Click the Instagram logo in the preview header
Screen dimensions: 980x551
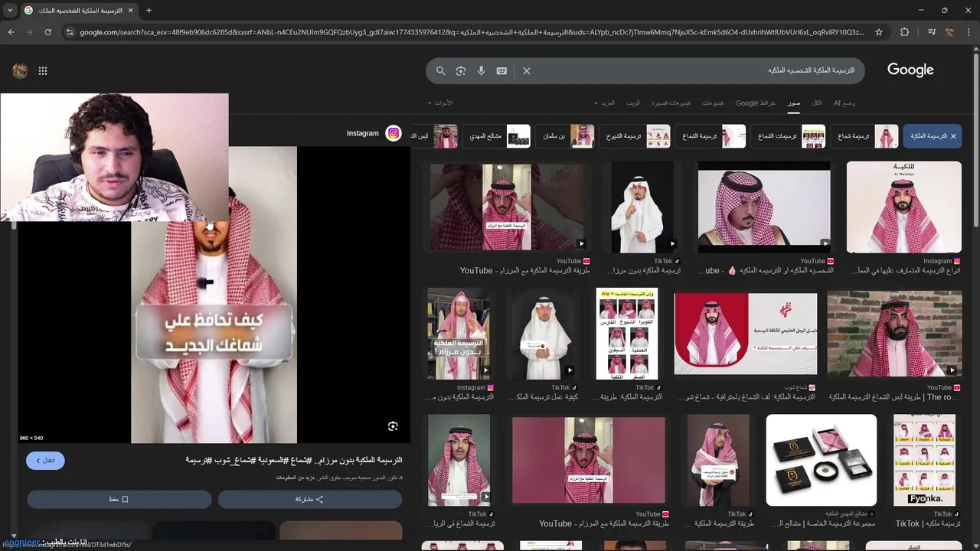tap(394, 133)
